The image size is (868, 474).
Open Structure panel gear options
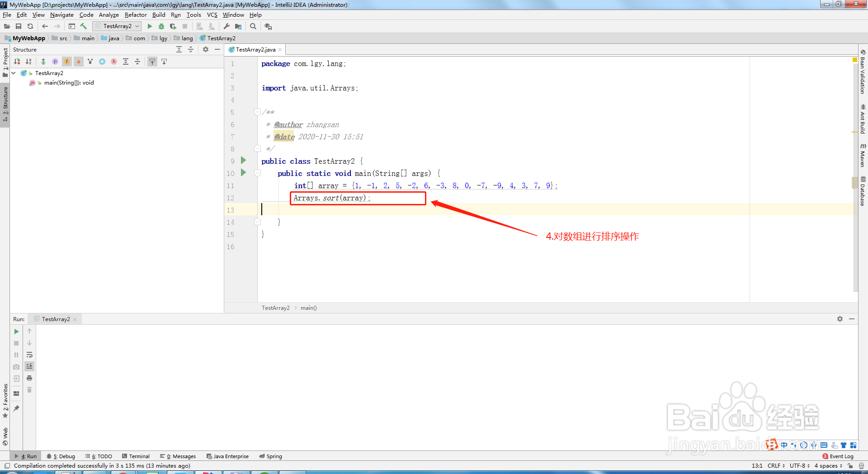(206, 49)
